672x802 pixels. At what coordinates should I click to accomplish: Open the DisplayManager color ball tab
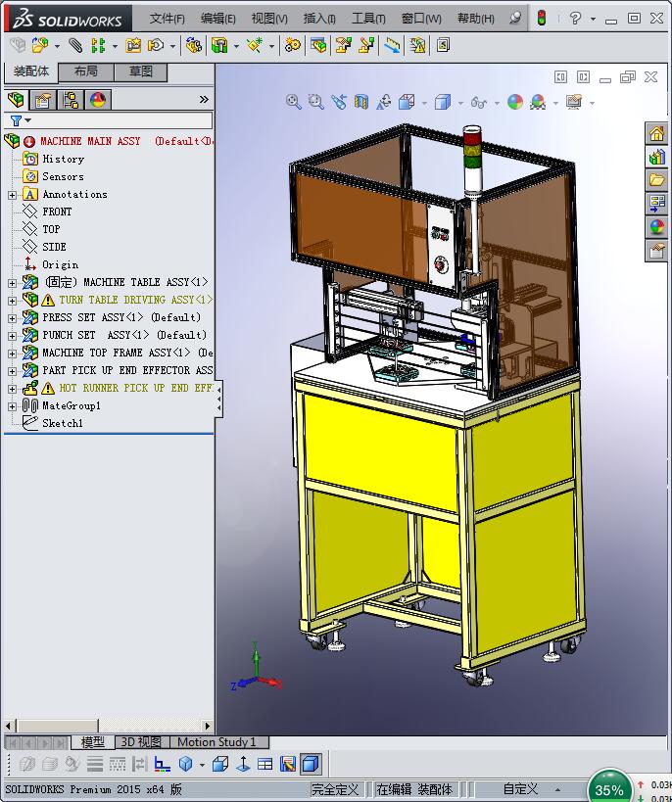point(98,99)
